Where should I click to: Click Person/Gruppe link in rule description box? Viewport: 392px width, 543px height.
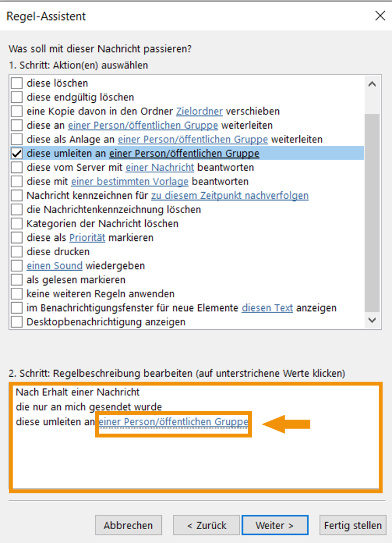[x=173, y=422]
